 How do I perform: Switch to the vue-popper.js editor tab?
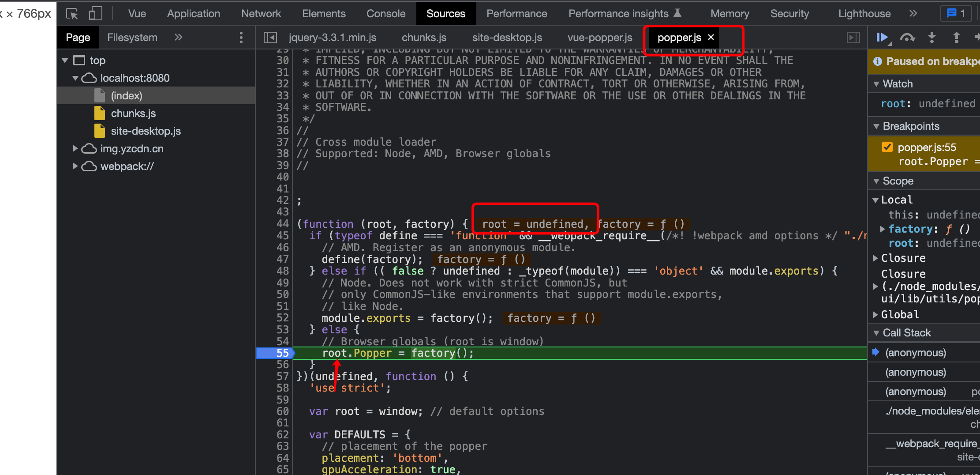[600, 38]
